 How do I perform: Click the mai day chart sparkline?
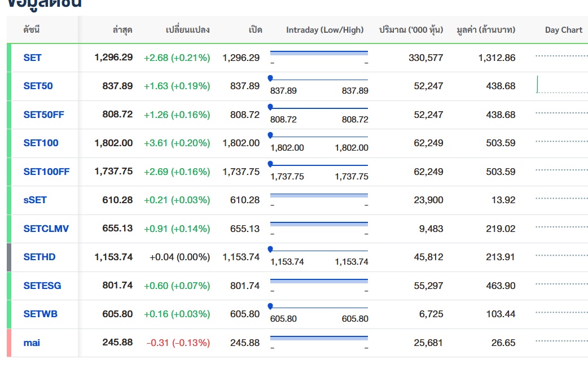[561, 341]
